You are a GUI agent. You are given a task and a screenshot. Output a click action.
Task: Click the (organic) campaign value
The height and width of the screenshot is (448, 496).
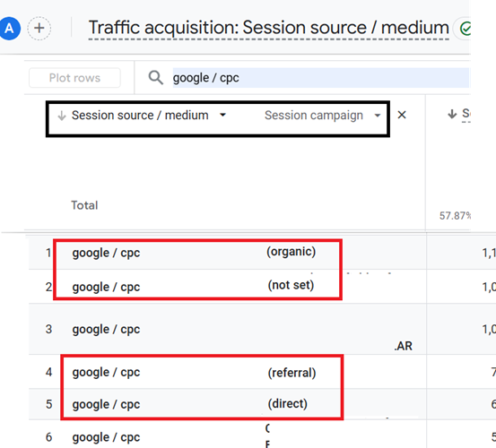pos(291,252)
